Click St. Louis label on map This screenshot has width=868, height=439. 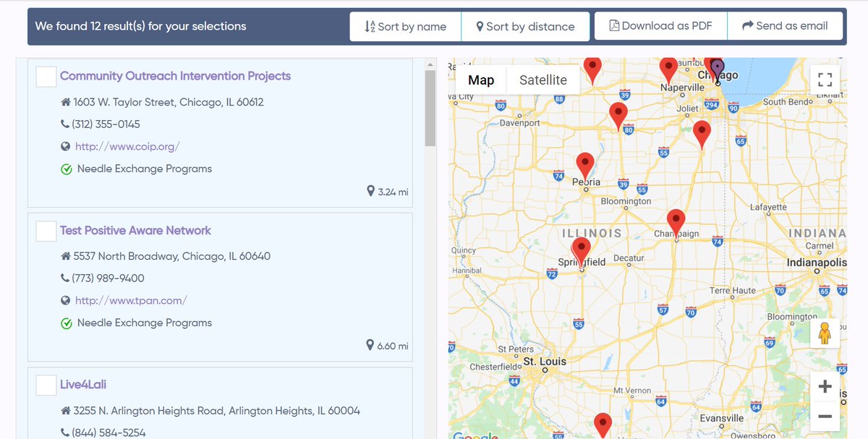pyautogui.click(x=545, y=361)
